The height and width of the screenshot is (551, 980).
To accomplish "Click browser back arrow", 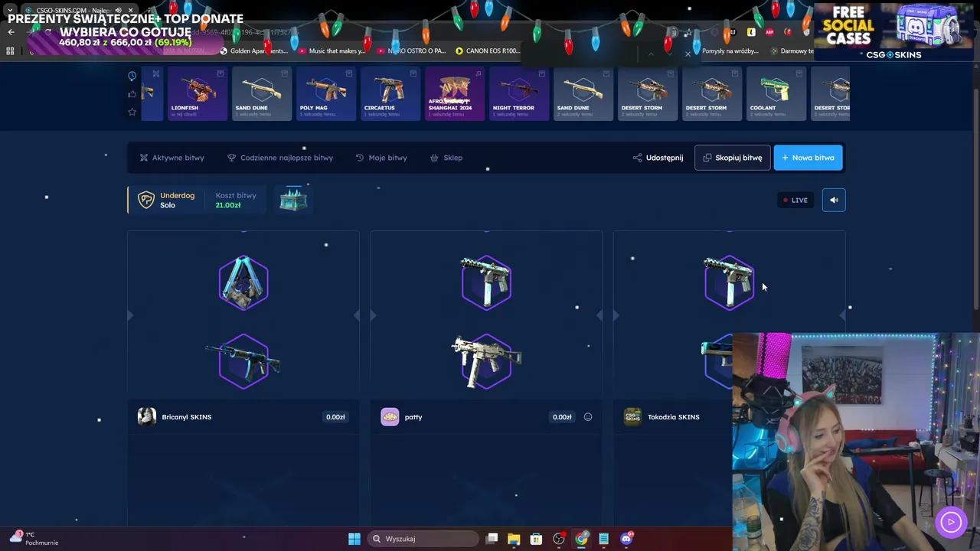I will (x=11, y=32).
